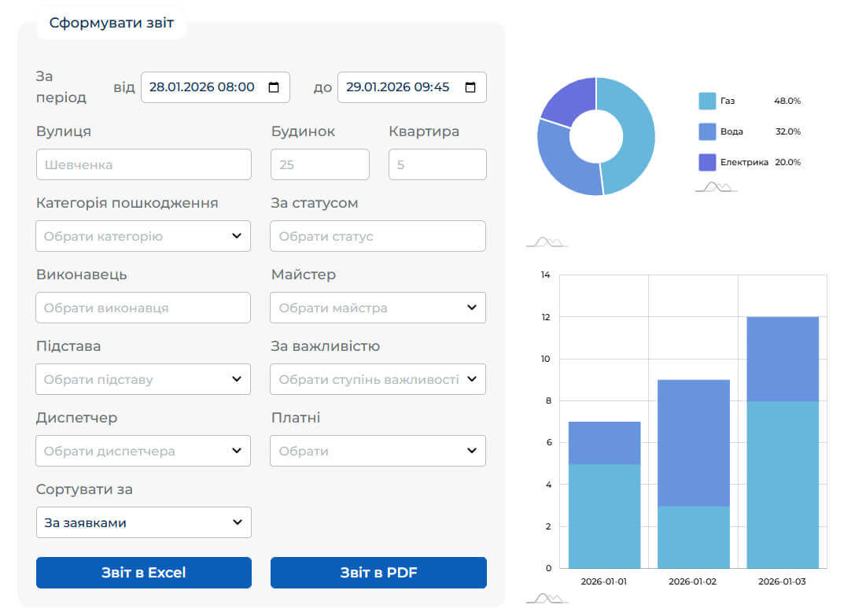Viewport: 866px width, 616px height.
Task: Toggle Електрика series via legend square
Action: tap(707, 162)
